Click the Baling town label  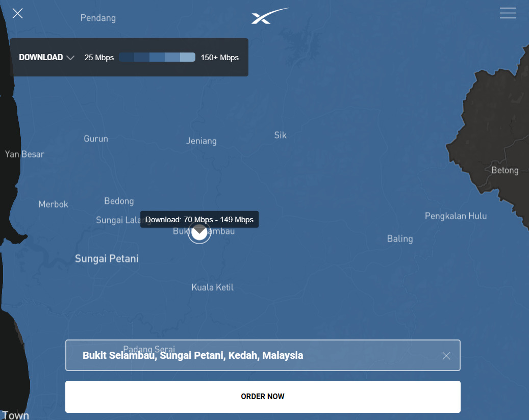pyautogui.click(x=400, y=239)
